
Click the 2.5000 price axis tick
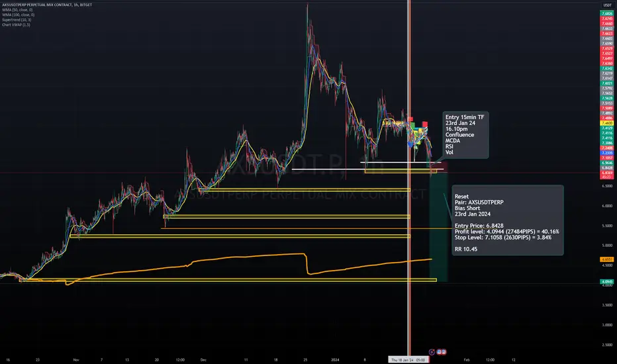point(607,345)
